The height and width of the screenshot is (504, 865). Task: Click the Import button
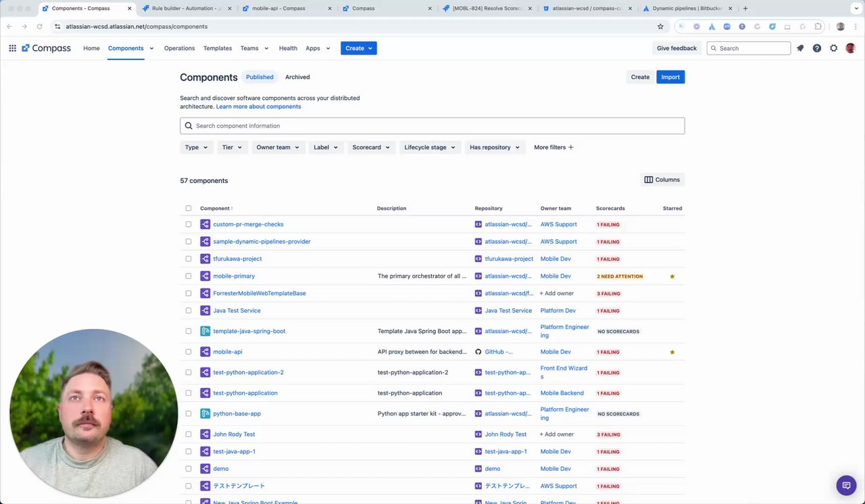pyautogui.click(x=670, y=77)
